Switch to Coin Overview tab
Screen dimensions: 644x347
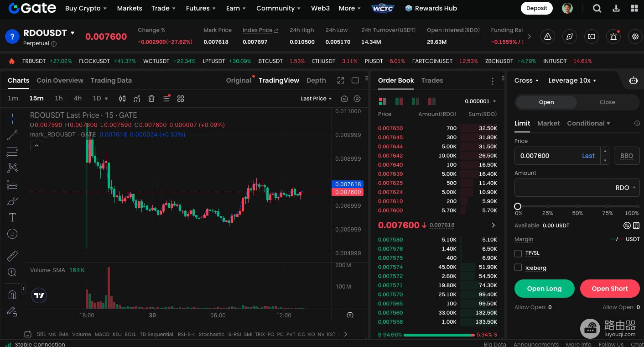tap(60, 80)
